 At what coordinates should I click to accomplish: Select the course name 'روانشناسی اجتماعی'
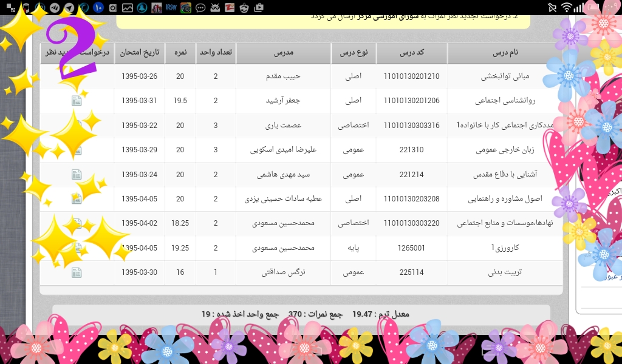click(x=505, y=101)
